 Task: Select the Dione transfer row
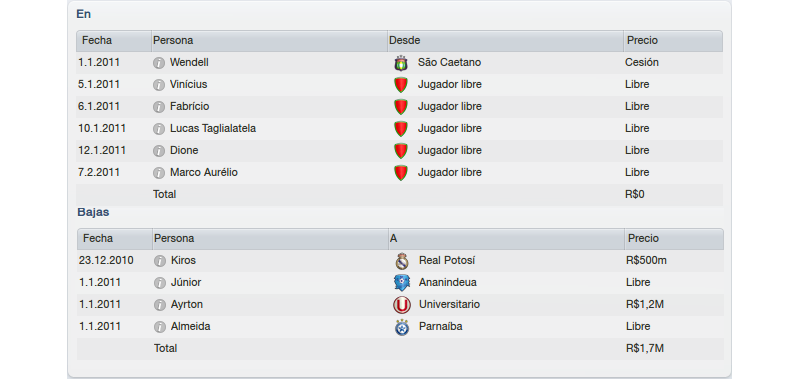399,150
